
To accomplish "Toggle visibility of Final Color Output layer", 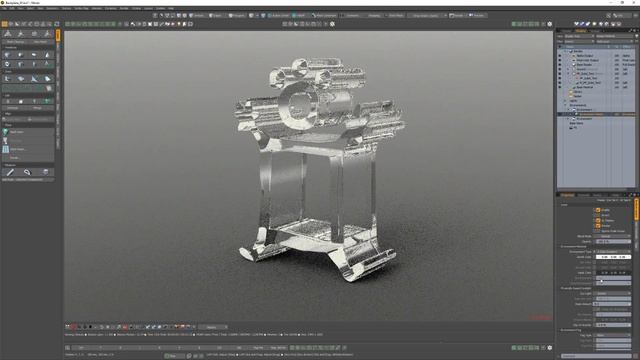I will coord(560,60).
